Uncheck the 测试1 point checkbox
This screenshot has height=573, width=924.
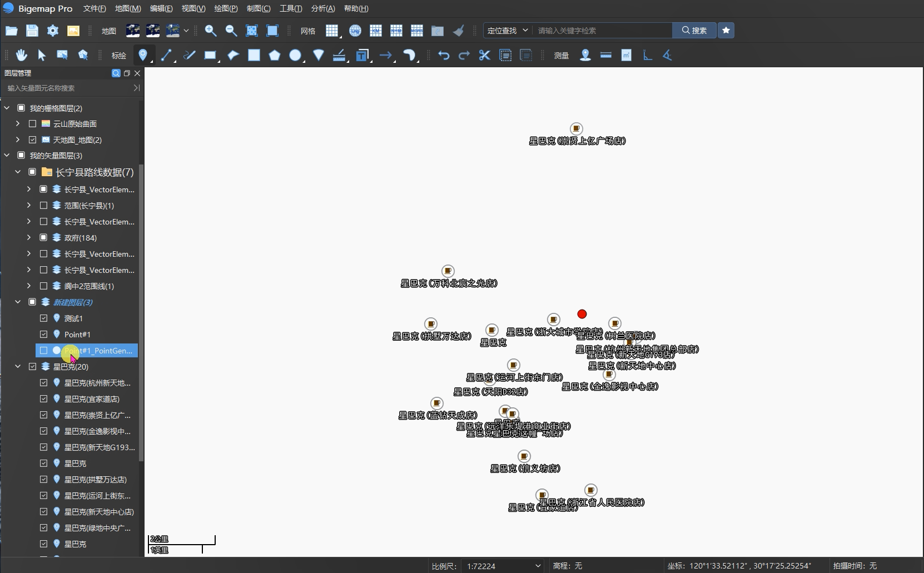(43, 318)
